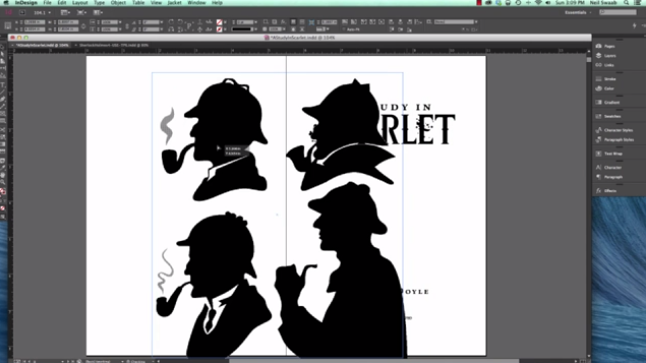Click the stroke color swatch in control bar

point(220,30)
